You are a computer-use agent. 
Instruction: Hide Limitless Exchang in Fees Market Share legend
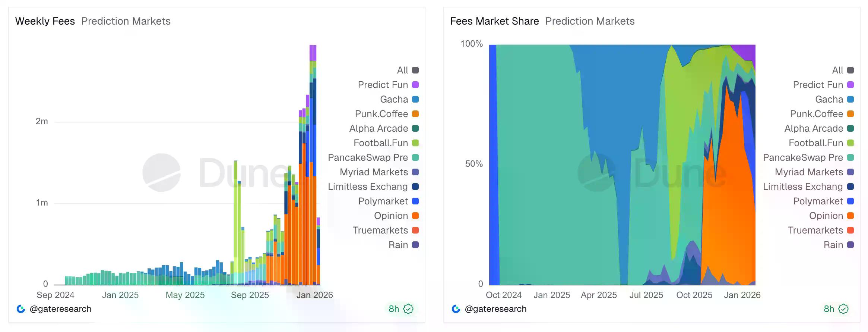[803, 187]
